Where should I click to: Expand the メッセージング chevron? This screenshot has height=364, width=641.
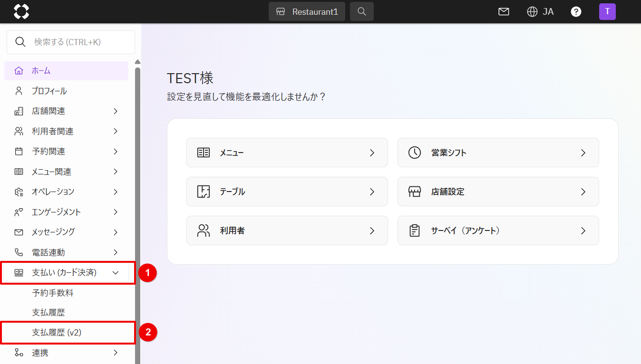pos(116,232)
